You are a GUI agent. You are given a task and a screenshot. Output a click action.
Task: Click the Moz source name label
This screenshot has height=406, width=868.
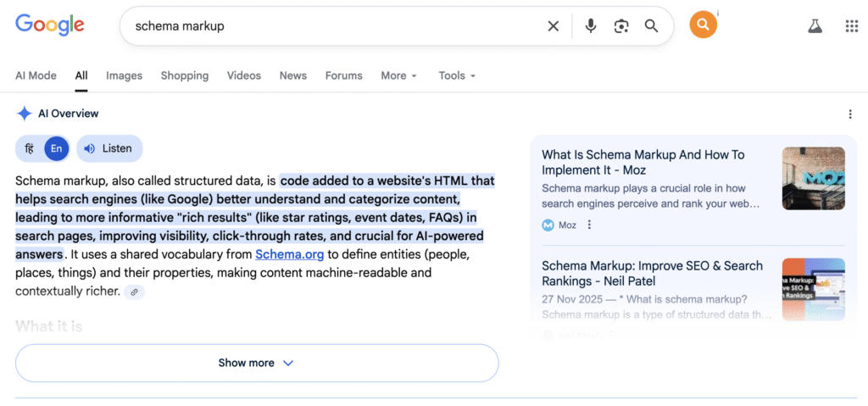pos(567,225)
